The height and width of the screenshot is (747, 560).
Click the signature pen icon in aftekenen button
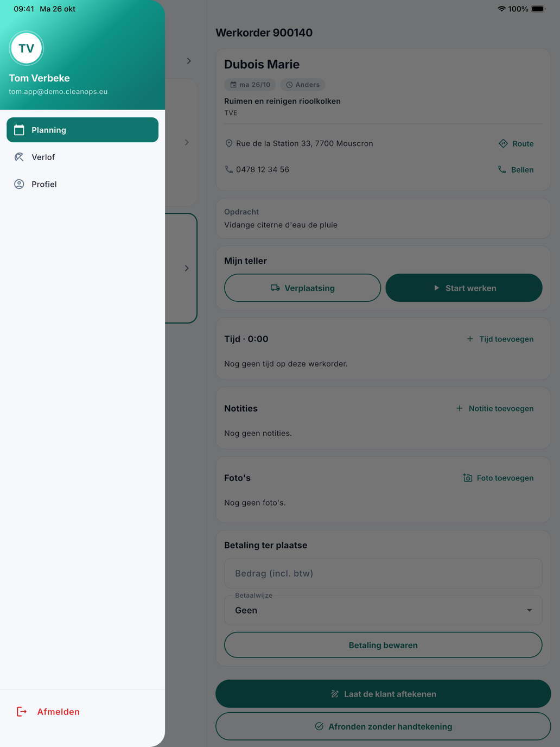335,694
